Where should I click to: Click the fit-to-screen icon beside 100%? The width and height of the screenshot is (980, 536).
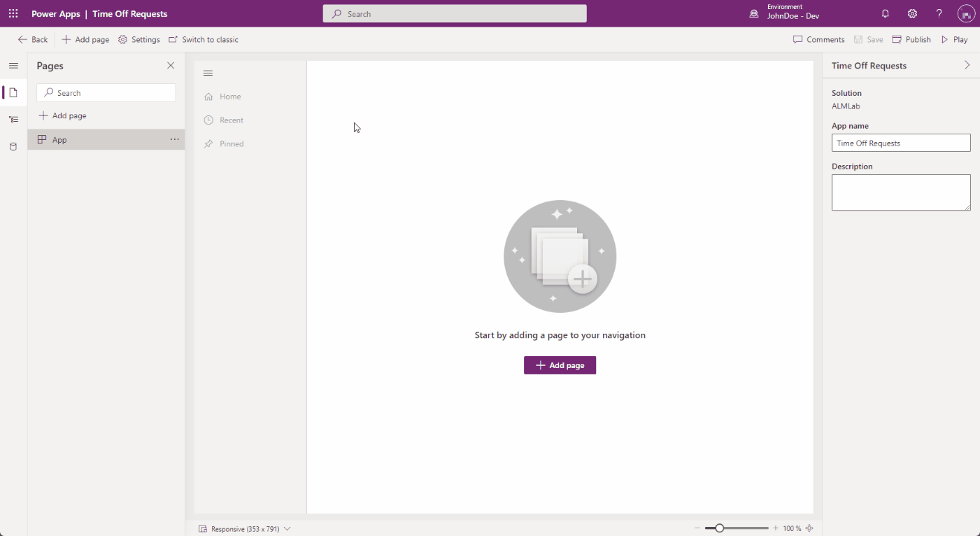coord(809,528)
